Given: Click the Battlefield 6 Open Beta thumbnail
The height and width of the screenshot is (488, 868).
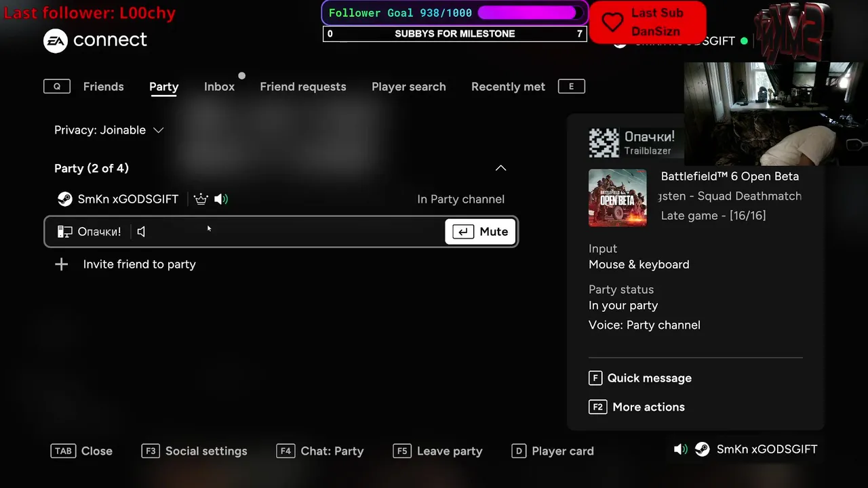Looking at the screenshot, I should [x=618, y=198].
